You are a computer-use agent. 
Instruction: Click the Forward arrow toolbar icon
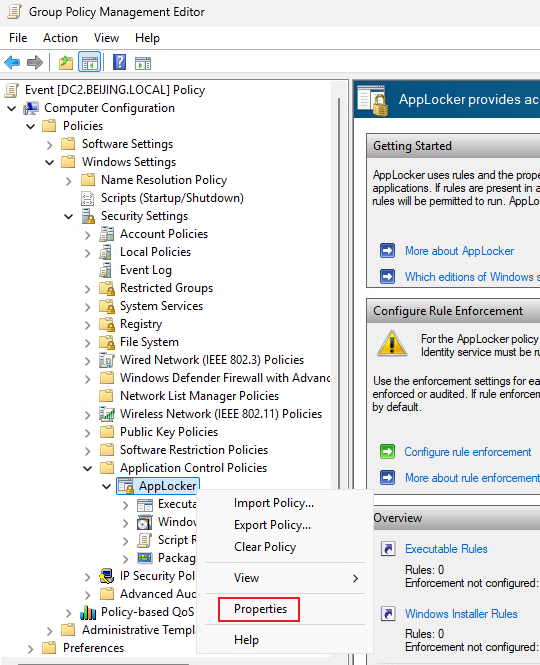[x=35, y=63]
